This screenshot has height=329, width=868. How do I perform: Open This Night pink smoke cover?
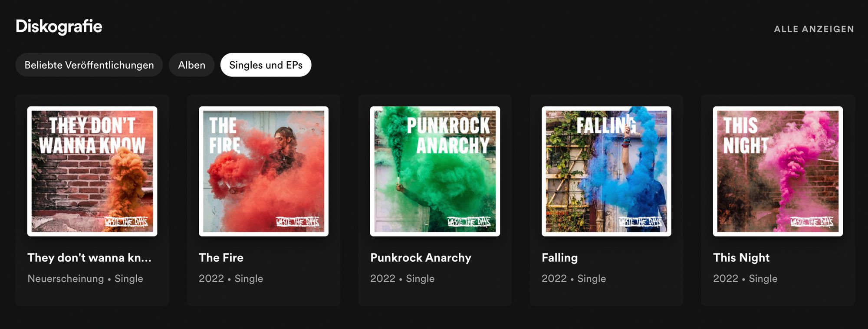coord(778,171)
